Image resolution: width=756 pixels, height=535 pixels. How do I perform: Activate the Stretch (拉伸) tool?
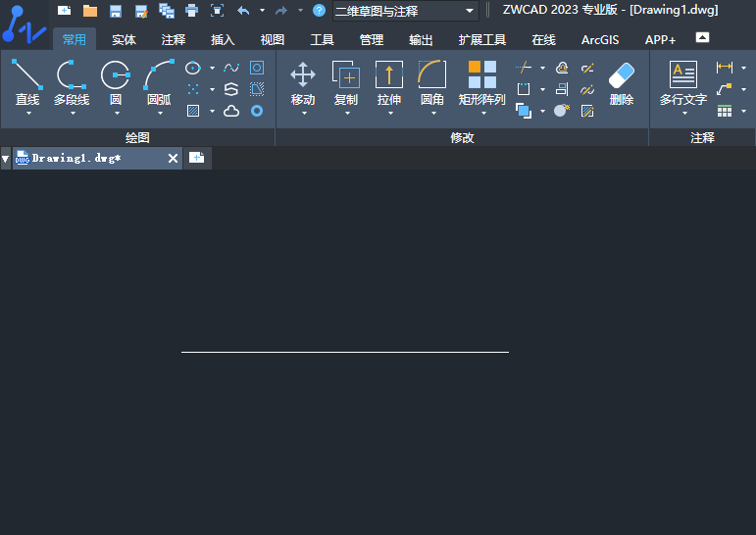[x=389, y=82]
